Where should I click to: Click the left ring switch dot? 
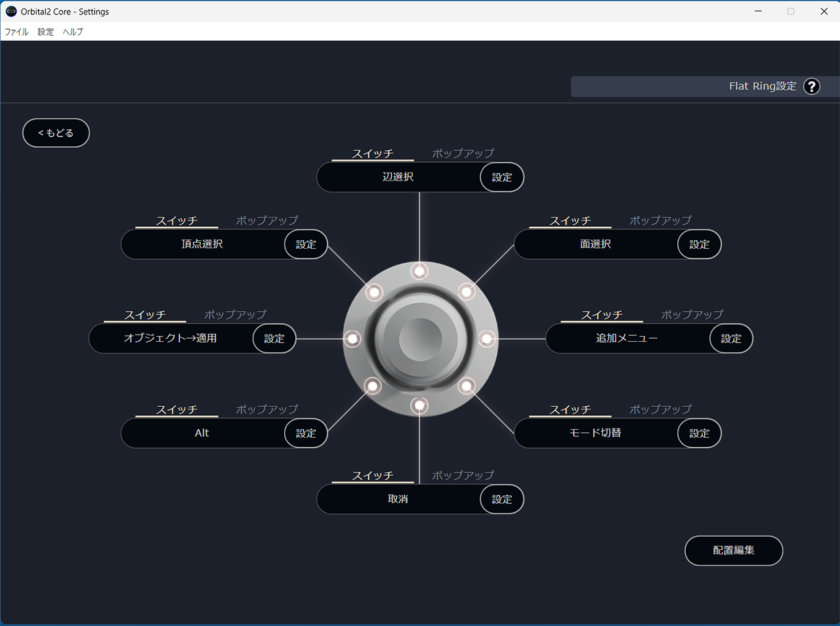[352, 339]
